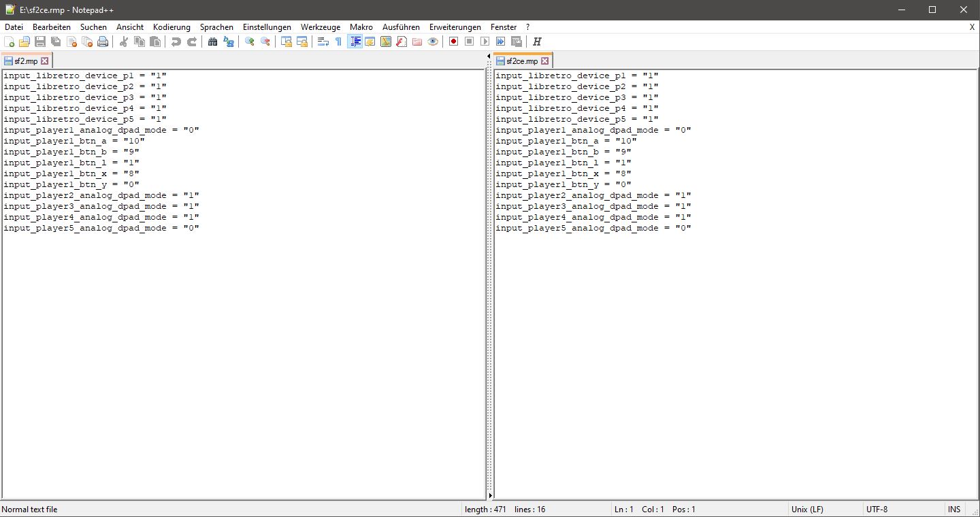Screen dimensions: 980x517
Task: Play the recorded macro via the playback icon
Action: tap(485, 41)
